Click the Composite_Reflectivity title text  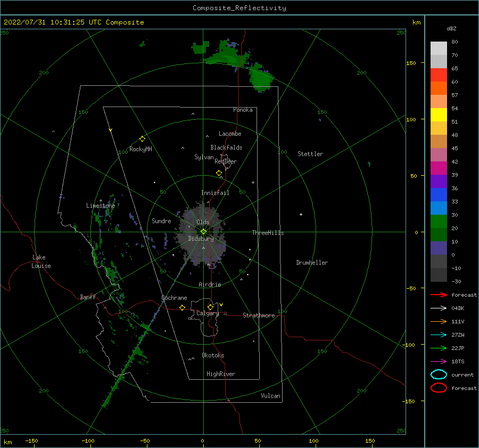tap(240, 8)
